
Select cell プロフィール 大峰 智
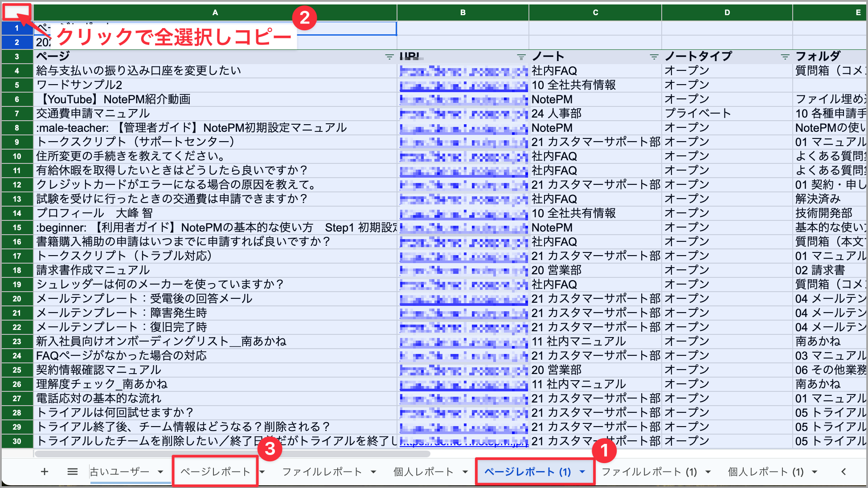point(215,213)
